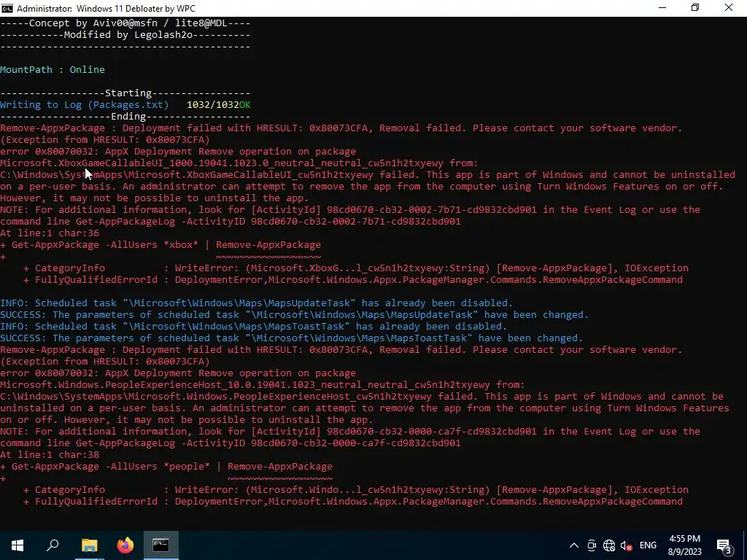Click the 'Ending' separator line
The height and width of the screenshot is (560, 747).
(125, 117)
